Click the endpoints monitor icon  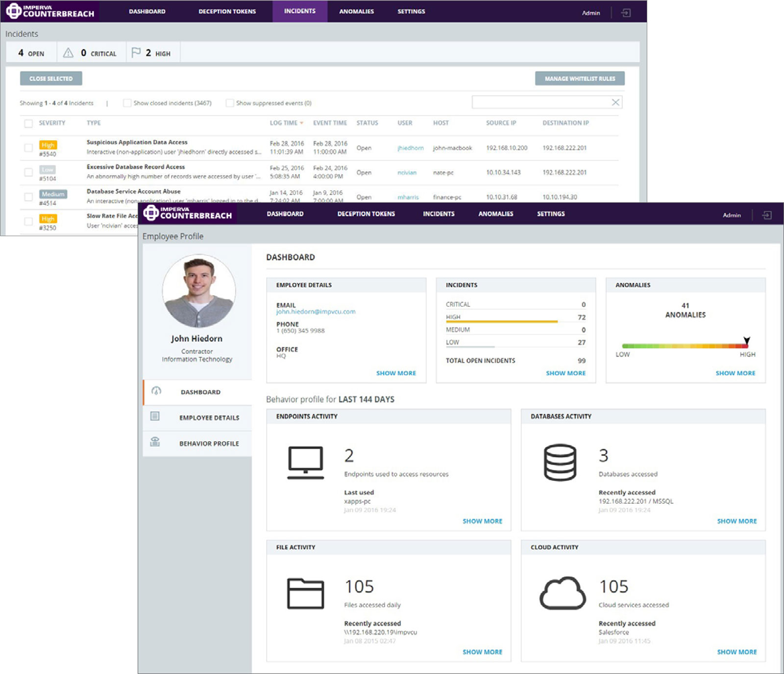tap(305, 463)
